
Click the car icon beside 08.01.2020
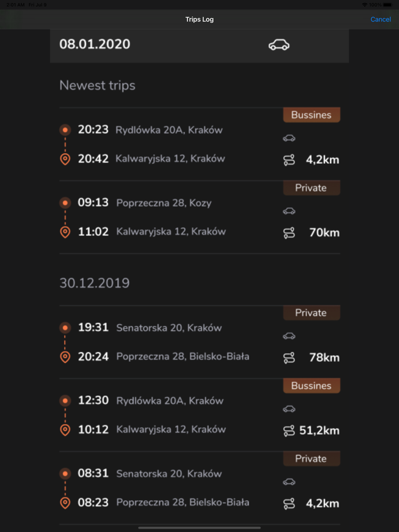click(279, 45)
